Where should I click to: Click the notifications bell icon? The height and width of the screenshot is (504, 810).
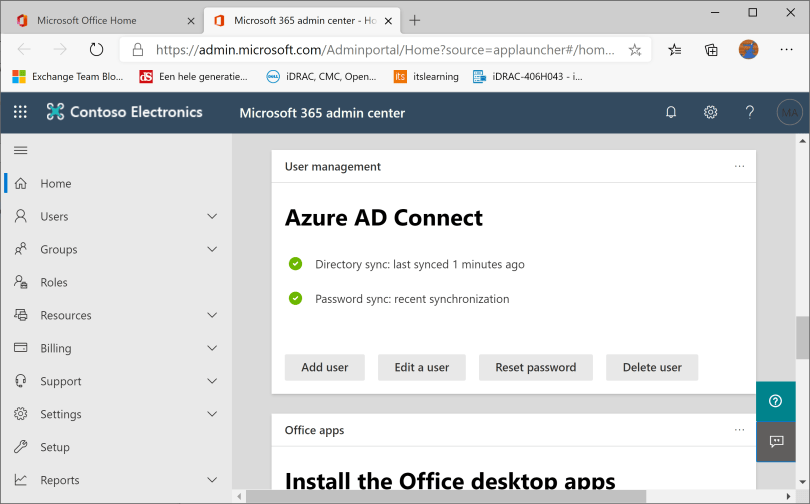(x=671, y=113)
